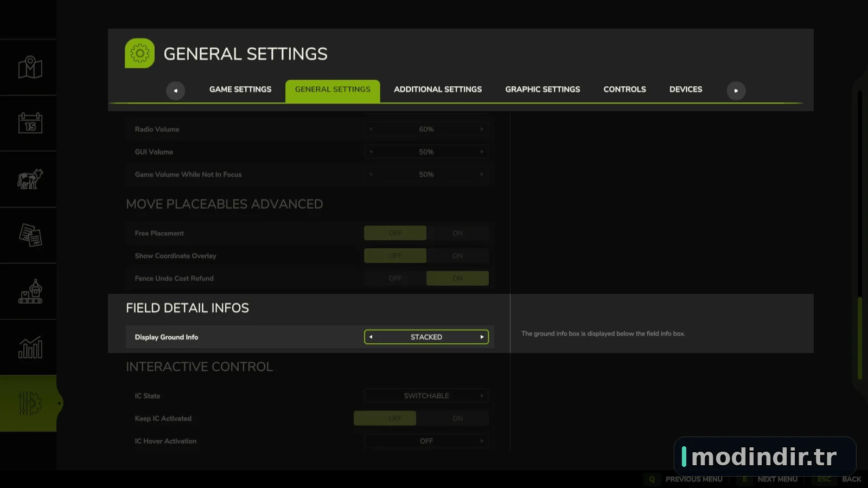Click the SWITCHABLE value of IC State

(426, 396)
